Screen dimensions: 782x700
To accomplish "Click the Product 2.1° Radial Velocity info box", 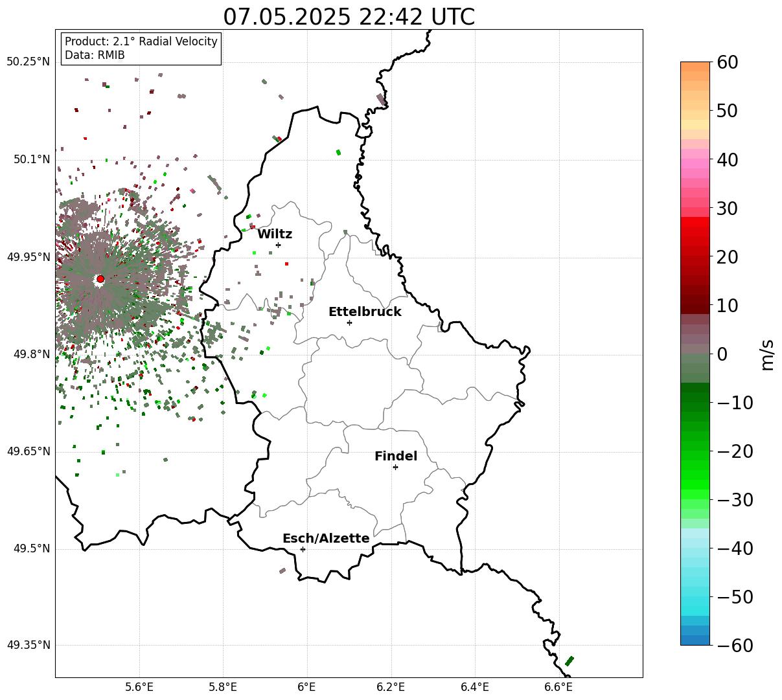I will (141, 49).
